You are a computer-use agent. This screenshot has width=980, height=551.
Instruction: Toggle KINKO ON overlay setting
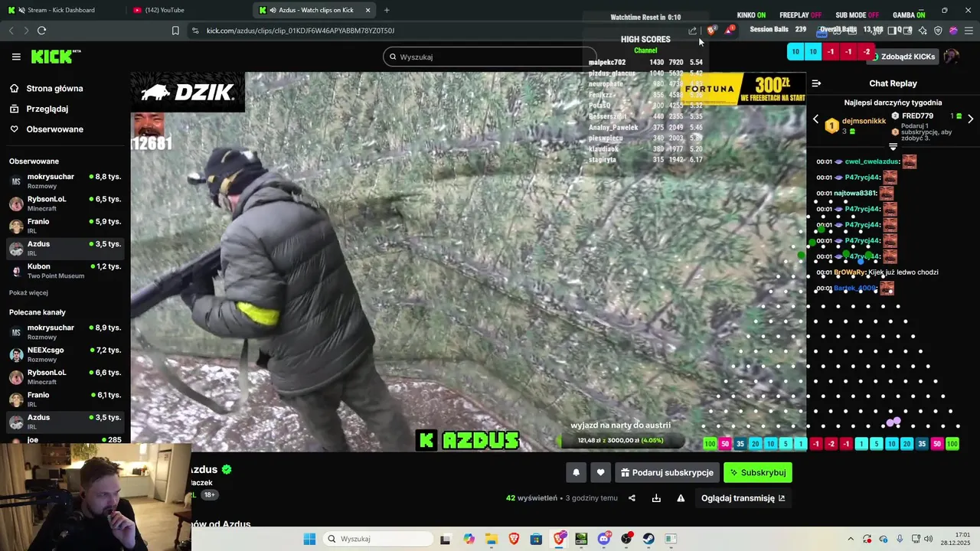coord(751,15)
